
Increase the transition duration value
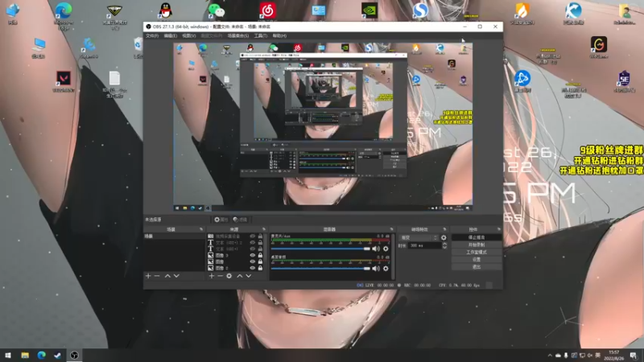444,244
